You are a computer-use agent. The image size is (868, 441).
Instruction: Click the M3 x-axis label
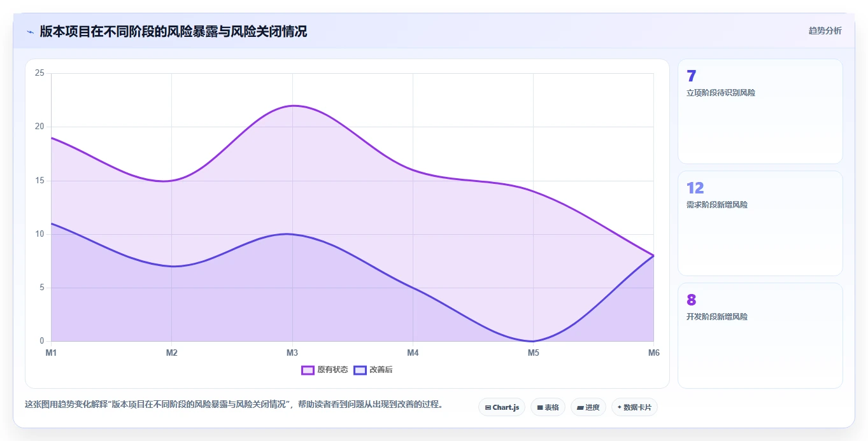coord(292,353)
